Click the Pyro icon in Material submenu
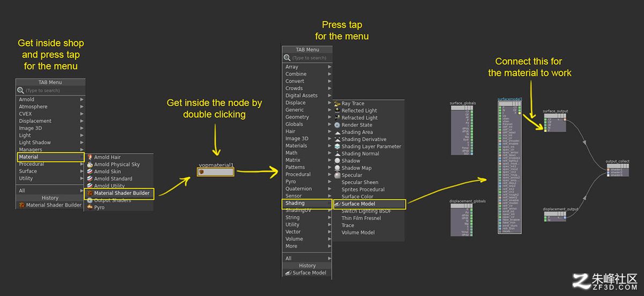 tap(90, 207)
